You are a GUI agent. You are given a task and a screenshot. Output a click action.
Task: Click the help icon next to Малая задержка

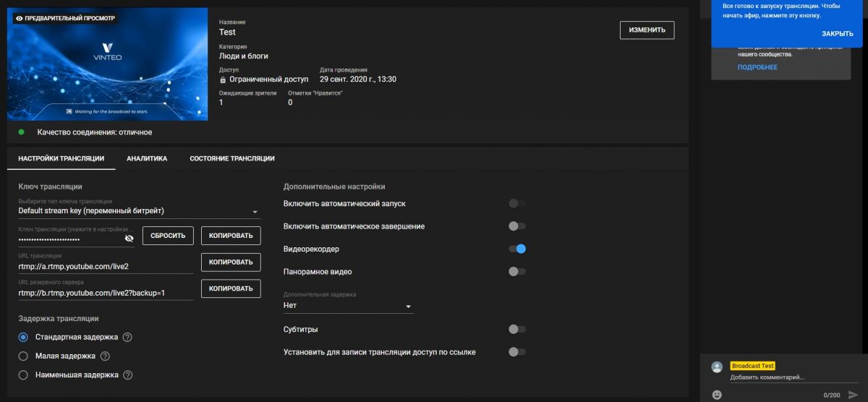106,356
